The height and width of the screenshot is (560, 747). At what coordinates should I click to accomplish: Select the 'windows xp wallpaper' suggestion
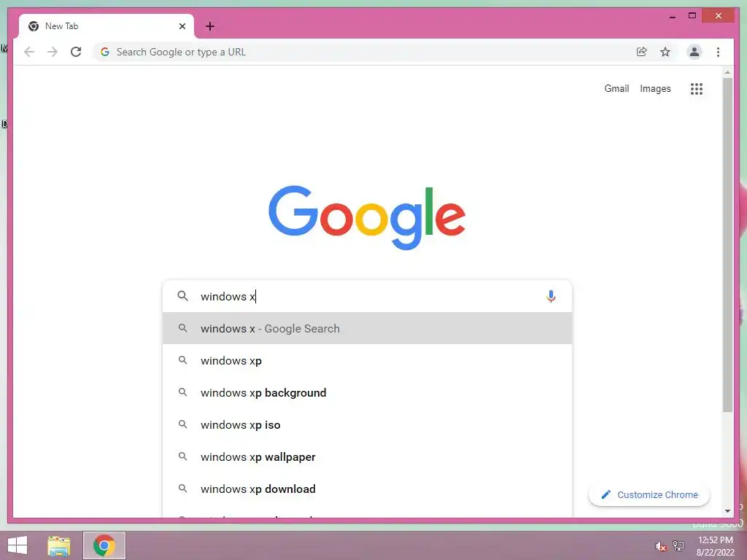click(x=367, y=456)
